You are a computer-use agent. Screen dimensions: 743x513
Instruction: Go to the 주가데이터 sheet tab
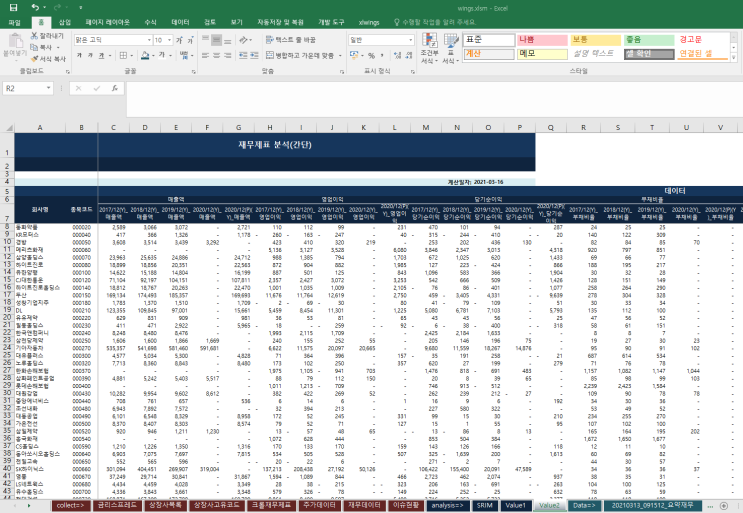[x=320, y=505]
